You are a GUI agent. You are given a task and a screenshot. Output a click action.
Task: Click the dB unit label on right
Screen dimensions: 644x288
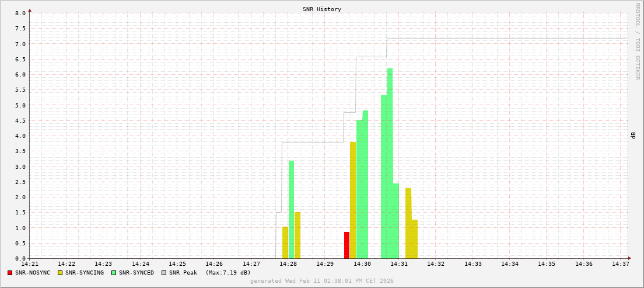click(633, 136)
